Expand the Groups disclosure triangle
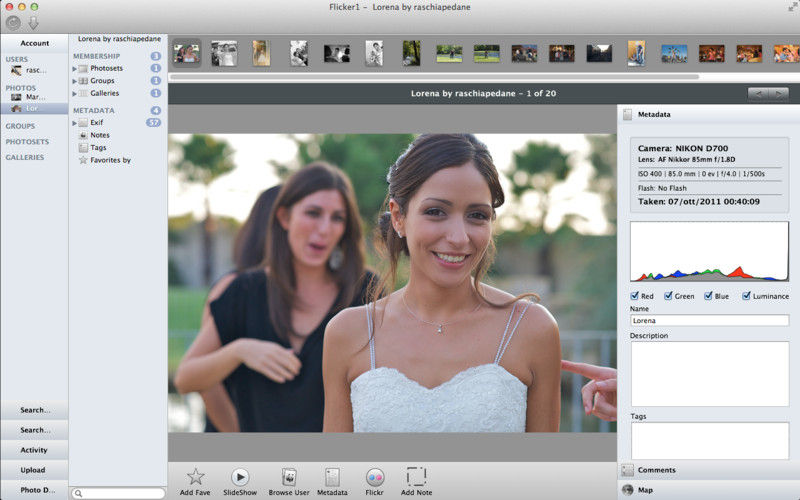 74,81
